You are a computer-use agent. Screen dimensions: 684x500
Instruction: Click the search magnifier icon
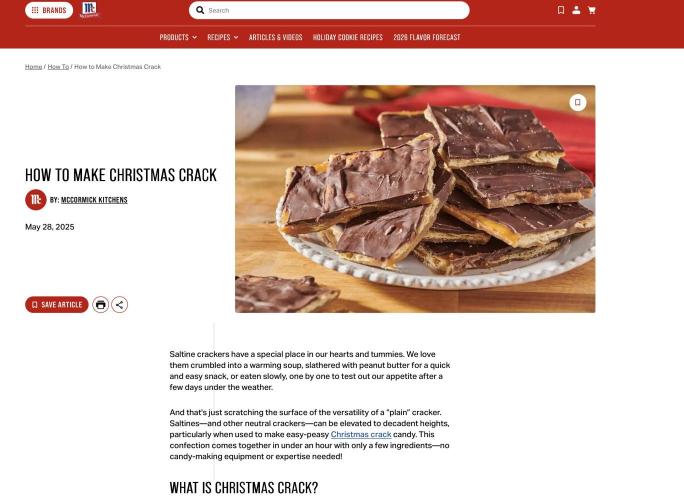tap(200, 10)
